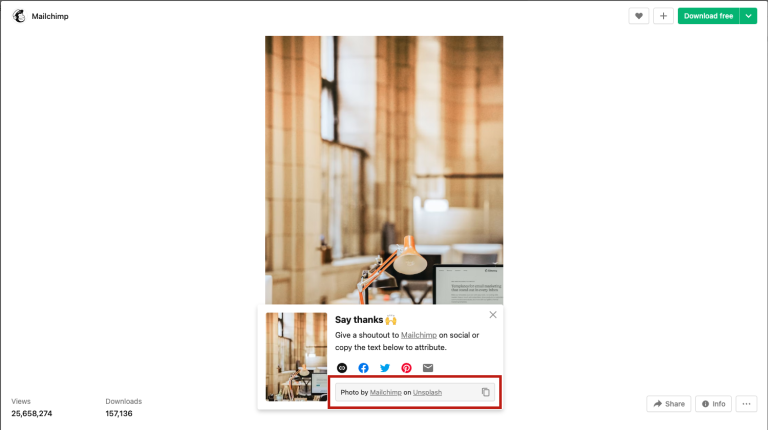Click the small photo thumbnail in popup
This screenshot has height=430, width=768.
[296, 357]
